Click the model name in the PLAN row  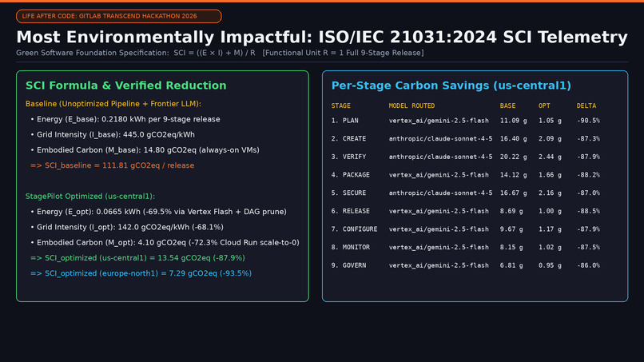[439, 121]
